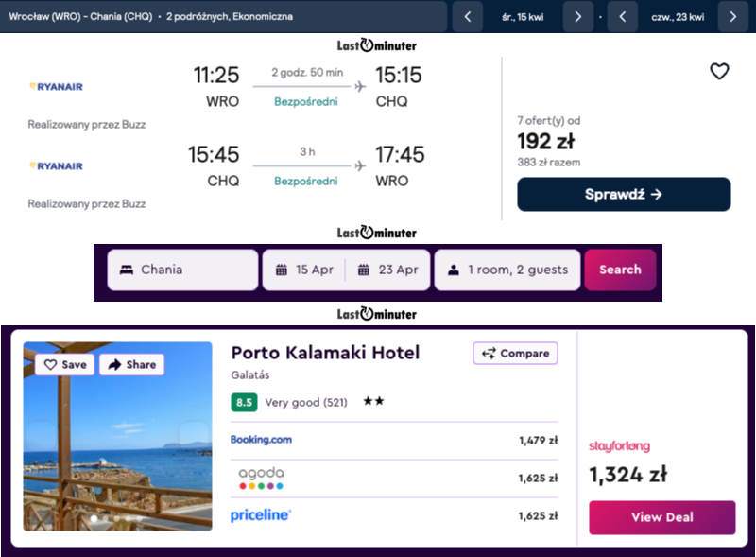The height and width of the screenshot is (557, 756).
Task: Share the Porto Kalamaki Hotel listing
Action: coord(130,364)
